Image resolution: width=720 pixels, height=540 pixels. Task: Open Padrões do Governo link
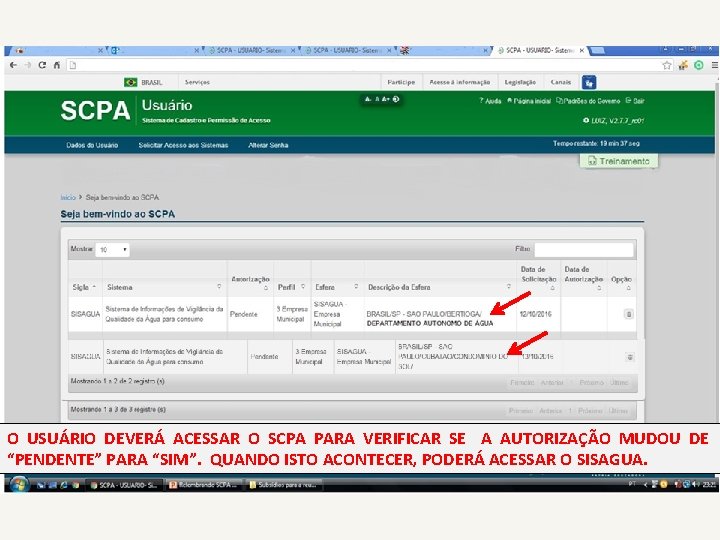coord(588,101)
